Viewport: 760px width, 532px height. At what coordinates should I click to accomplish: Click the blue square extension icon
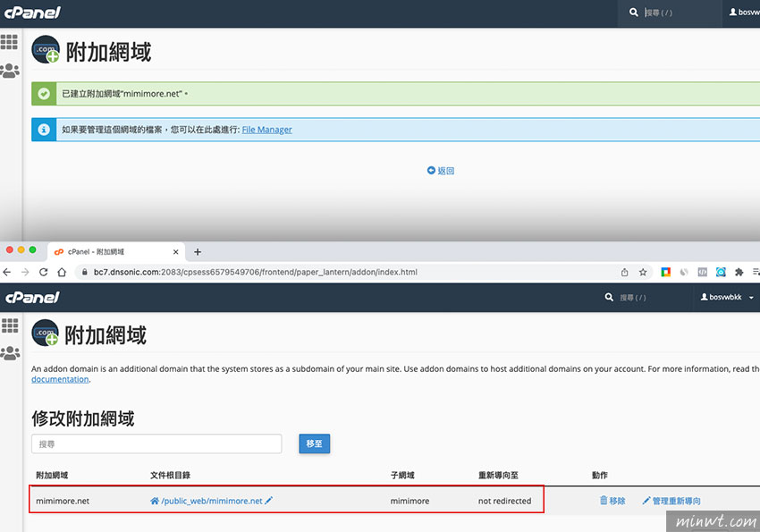pos(721,273)
